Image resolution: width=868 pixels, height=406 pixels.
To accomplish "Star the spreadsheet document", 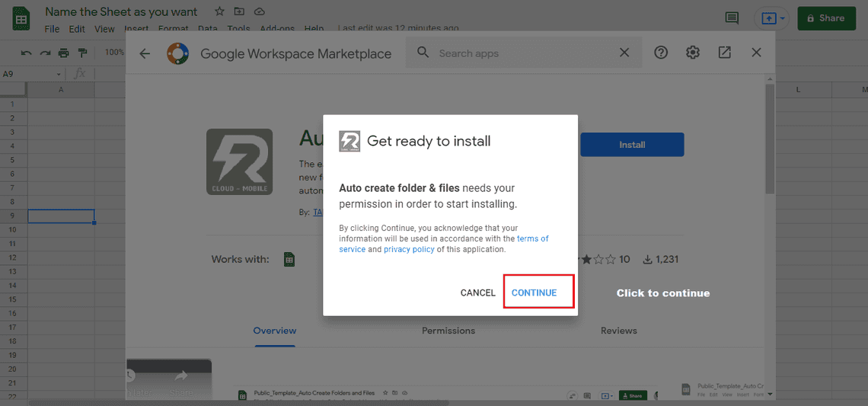I will [x=219, y=11].
